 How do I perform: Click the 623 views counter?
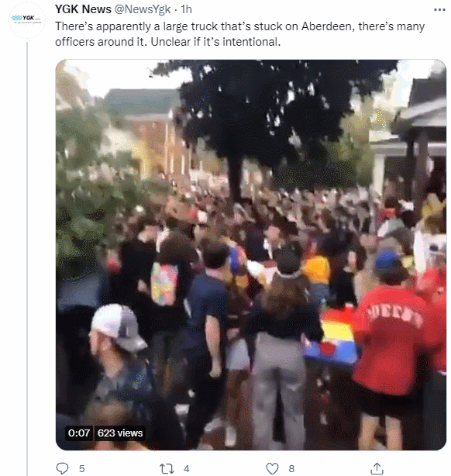[x=120, y=433]
